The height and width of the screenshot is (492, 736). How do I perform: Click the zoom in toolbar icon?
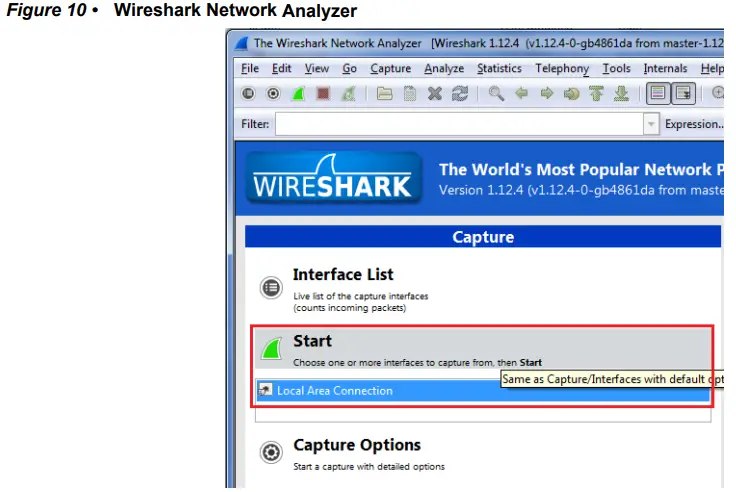[718, 93]
